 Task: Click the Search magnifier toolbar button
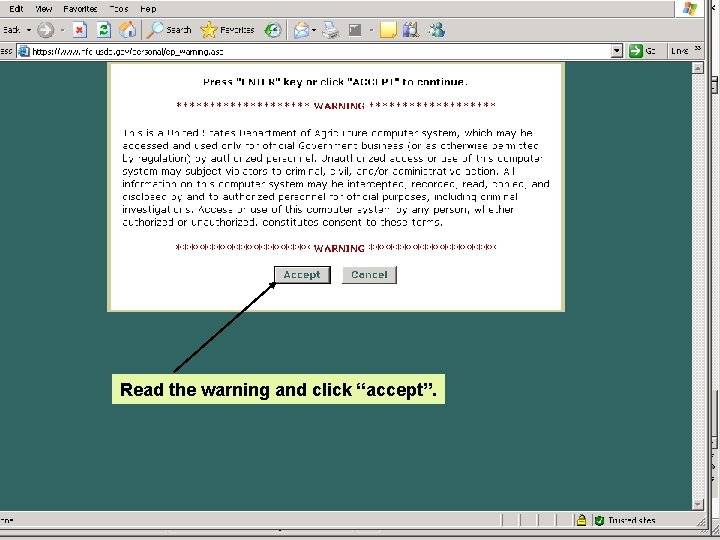[x=169, y=30]
